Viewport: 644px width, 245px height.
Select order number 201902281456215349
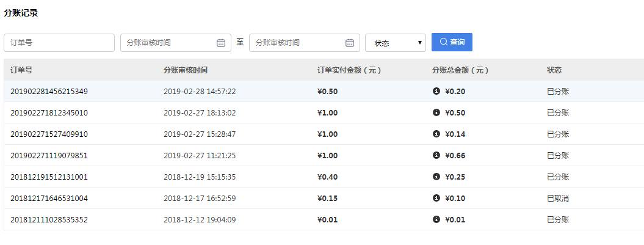pos(49,92)
